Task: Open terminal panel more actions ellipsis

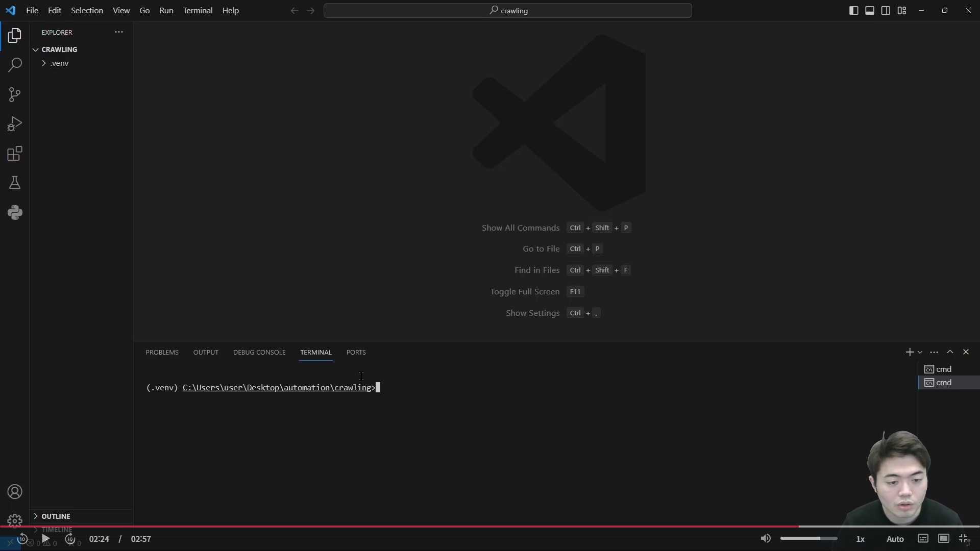Action: [x=934, y=352]
